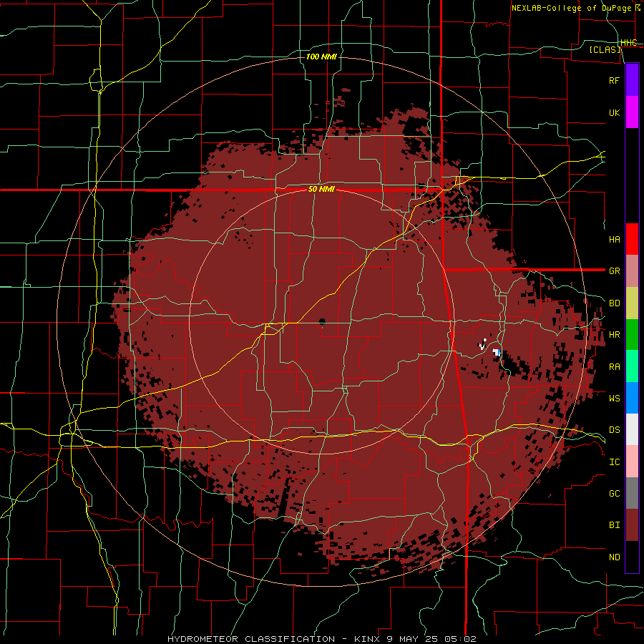The height and width of the screenshot is (644, 644).
Task: Click the 'HR' legend label
Action: [x=614, y=335]
